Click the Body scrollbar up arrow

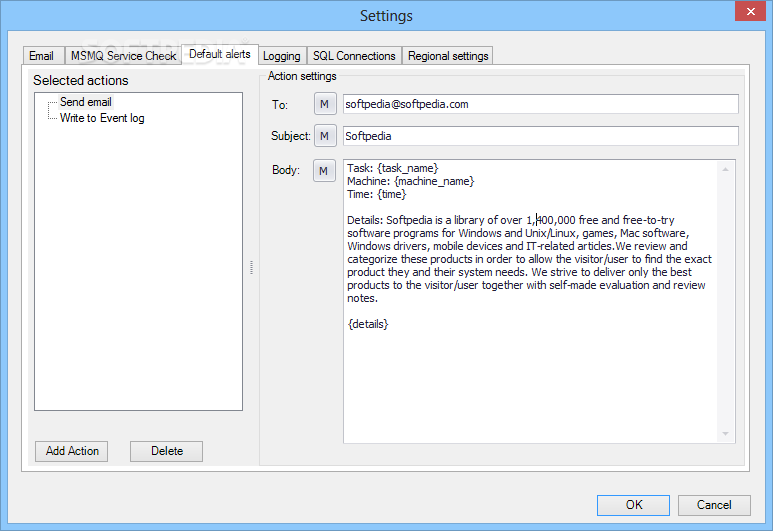tap(725, 170)
